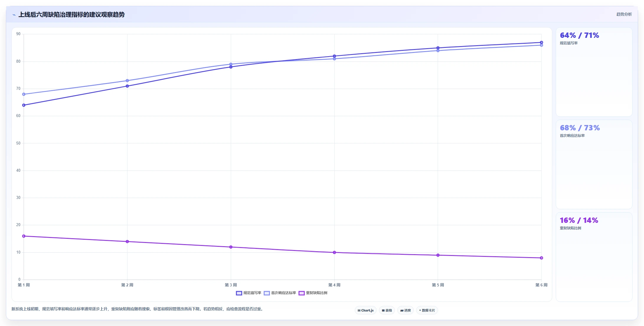Image resolution: width=644 pixels, height=326 pixels.
Task: Click the 规范填写率 label in the stat card
Action: coord(569,43)
